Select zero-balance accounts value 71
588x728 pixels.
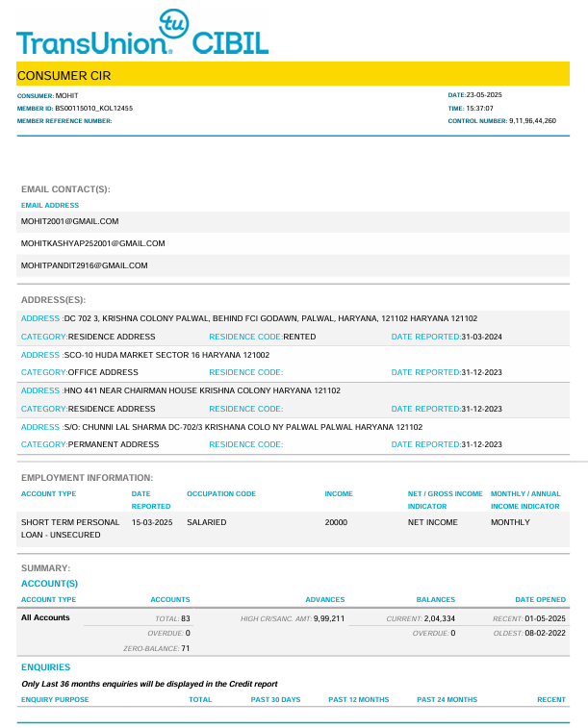pos(186,648)
